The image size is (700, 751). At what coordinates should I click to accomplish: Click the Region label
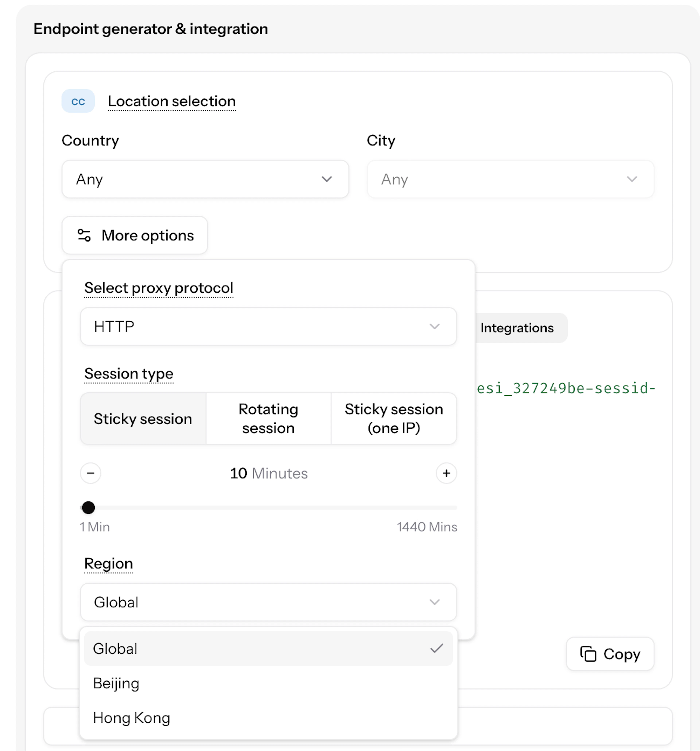point(109,564)
